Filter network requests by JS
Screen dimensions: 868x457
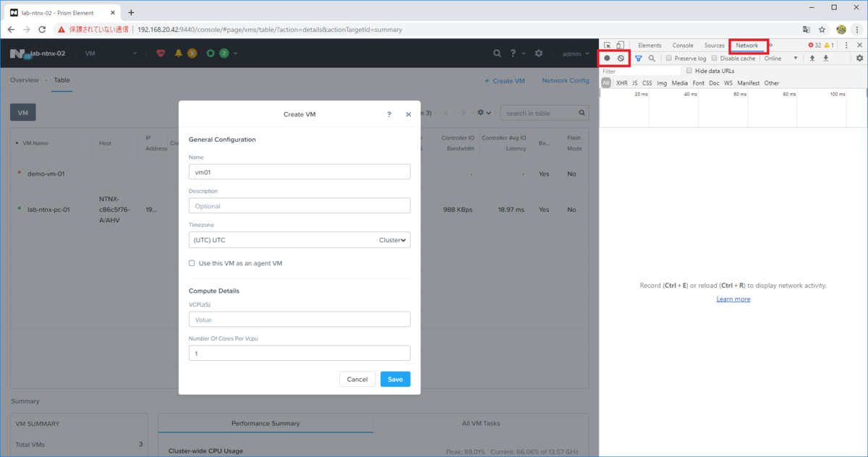(634, 83)
